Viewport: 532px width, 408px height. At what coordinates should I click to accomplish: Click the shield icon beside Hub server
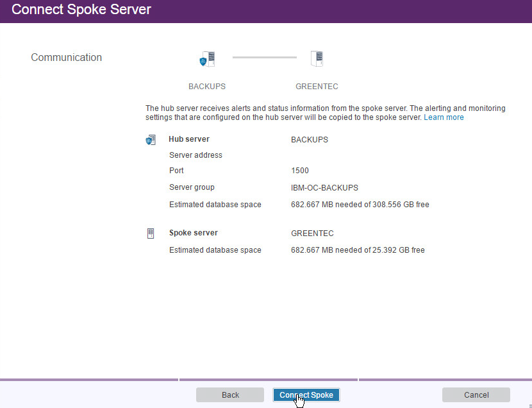151,140
